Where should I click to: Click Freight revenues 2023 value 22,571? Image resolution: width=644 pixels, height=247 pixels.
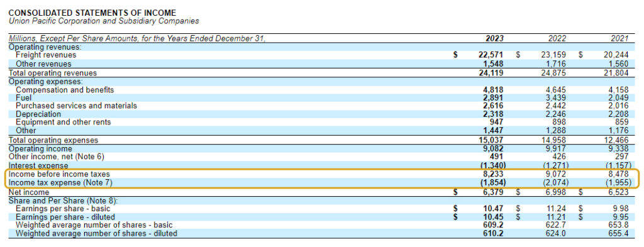pyautogui.click(x=491, y=55)
